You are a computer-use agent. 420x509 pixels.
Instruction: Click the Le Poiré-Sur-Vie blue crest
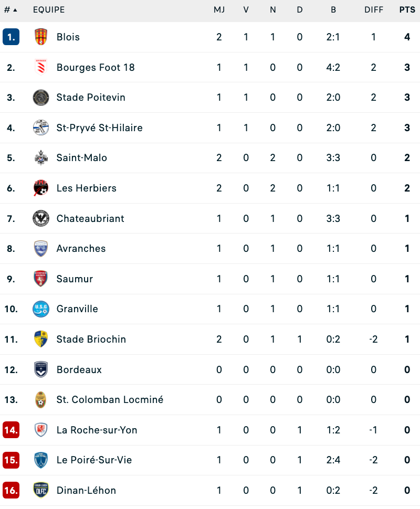coord(41,460)
